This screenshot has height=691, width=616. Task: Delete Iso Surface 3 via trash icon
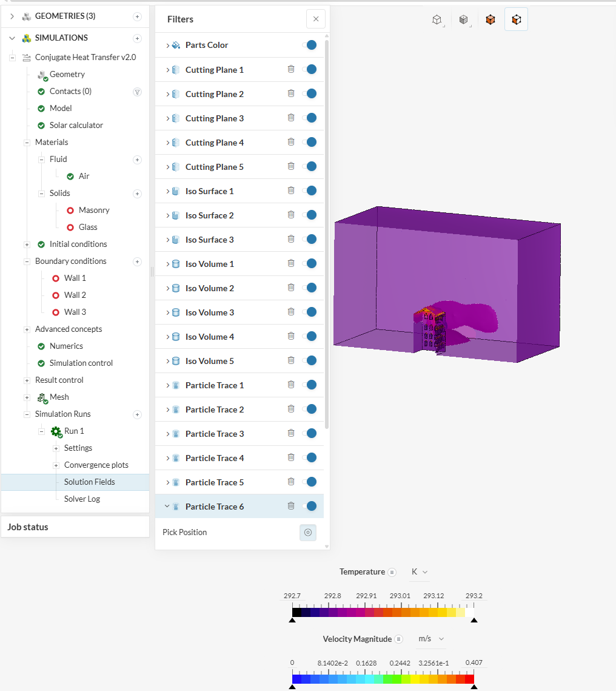(x=291, y=239)
